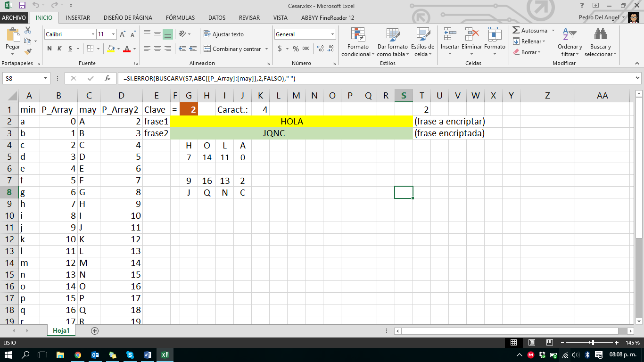Screen dimensions: 644x362
Task: Apply bold formatting with the N icon
Action: point(49,49)
